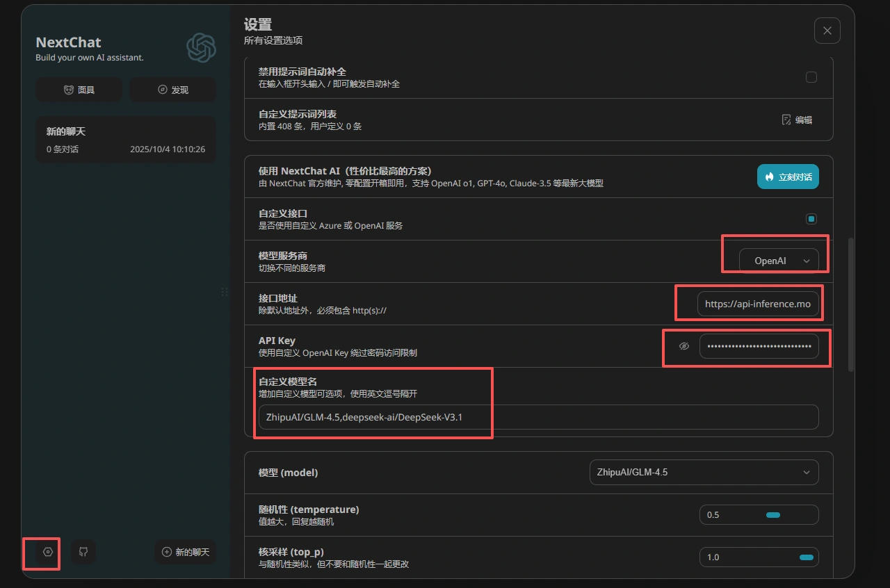Click the sidebar resize drag handle
This screenshot has width=890, height=588.
click(x=225, y=292)
